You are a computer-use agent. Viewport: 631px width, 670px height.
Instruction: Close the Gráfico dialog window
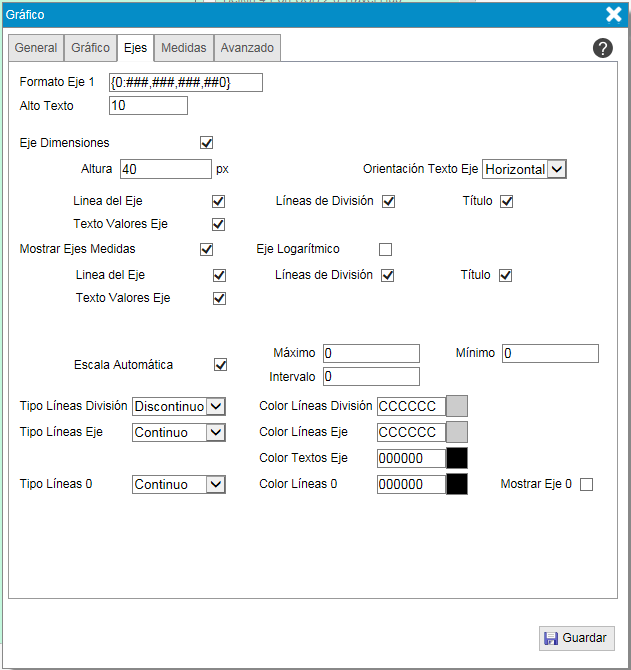pos(614,14)
